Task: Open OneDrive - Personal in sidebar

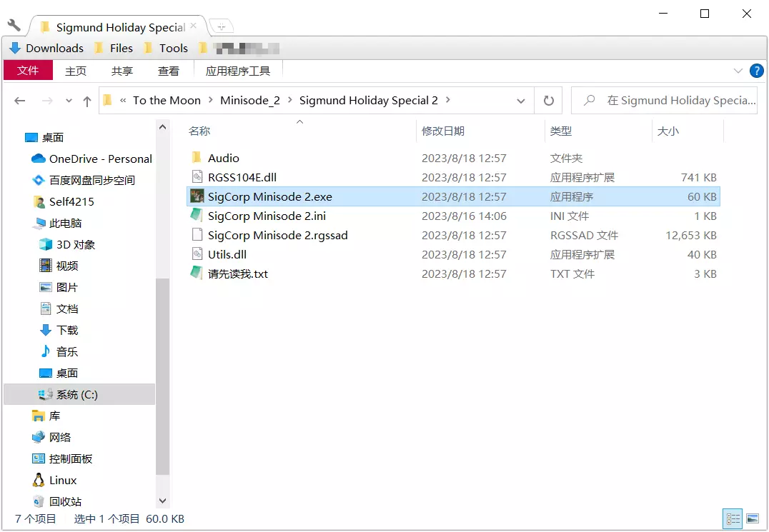Action: [x=91, y=159]
